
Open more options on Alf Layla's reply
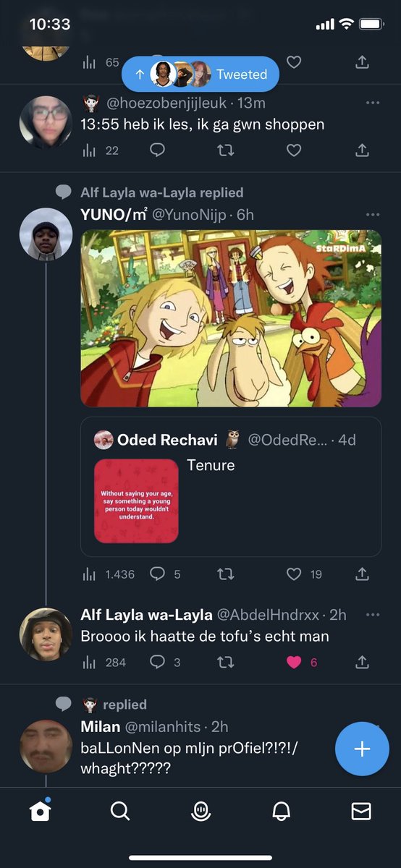point(373,615)
